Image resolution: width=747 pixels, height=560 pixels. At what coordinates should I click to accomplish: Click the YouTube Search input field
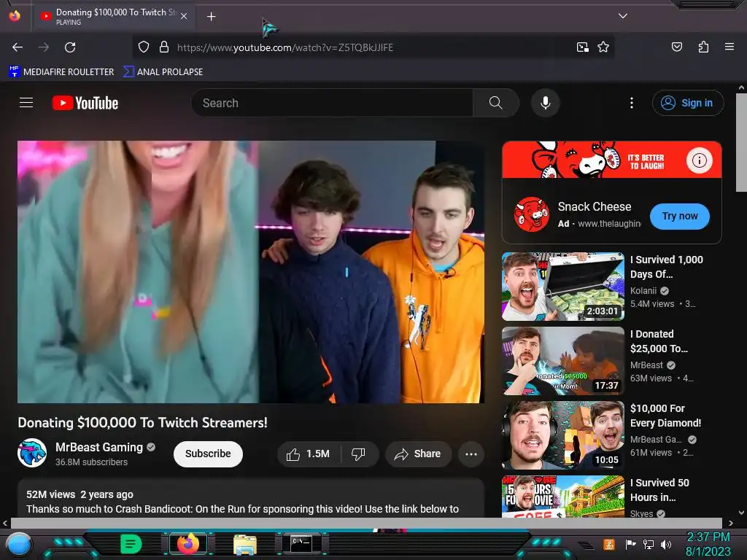[x=332, y=103]
